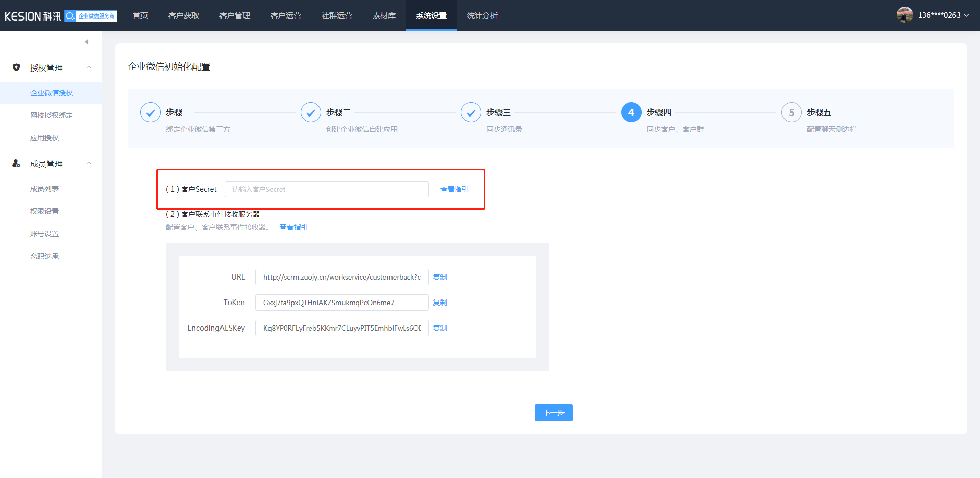Click the shield icon beside 授权管理
The height and width of the screenshot is (478, 980).
[16, 67]
